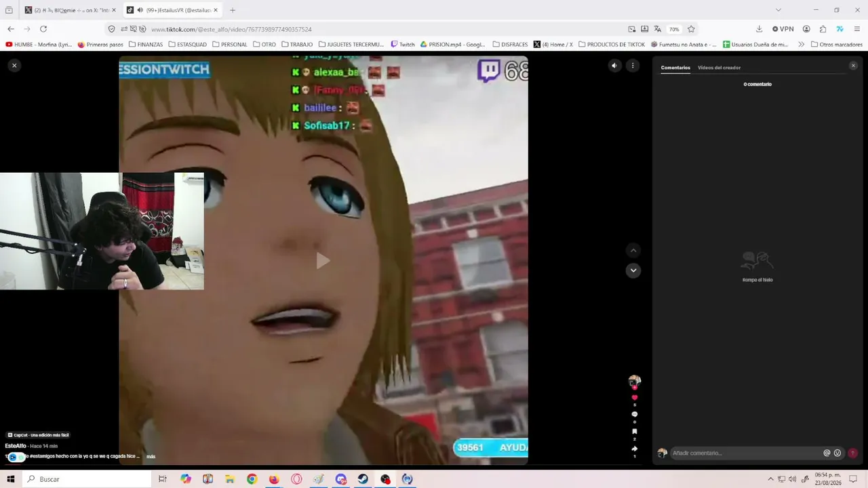Viewport: 868px width, 488px height.
Task: Open Steam from the taskbar
Action: point(363,479)
